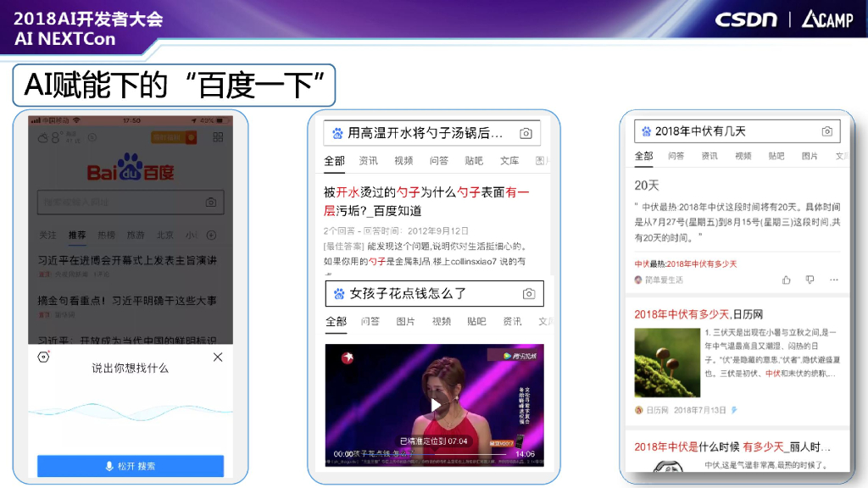Select the 资讯 tab under the spoon search

click(x=368, y=161)
